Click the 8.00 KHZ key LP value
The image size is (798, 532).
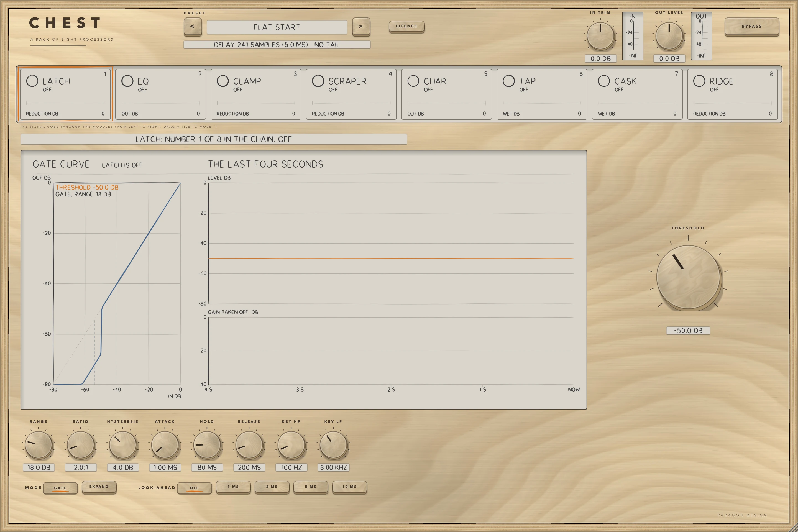[x=333, y=467]
